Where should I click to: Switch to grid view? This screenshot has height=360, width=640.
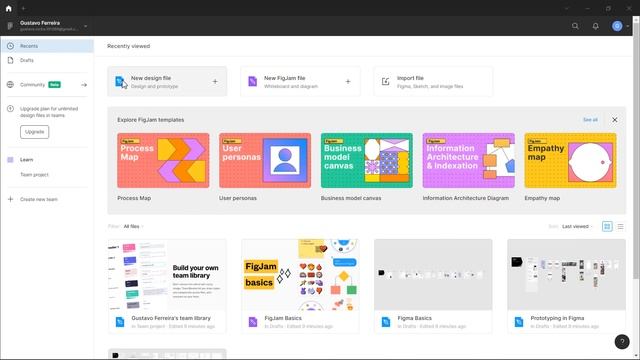607,226
